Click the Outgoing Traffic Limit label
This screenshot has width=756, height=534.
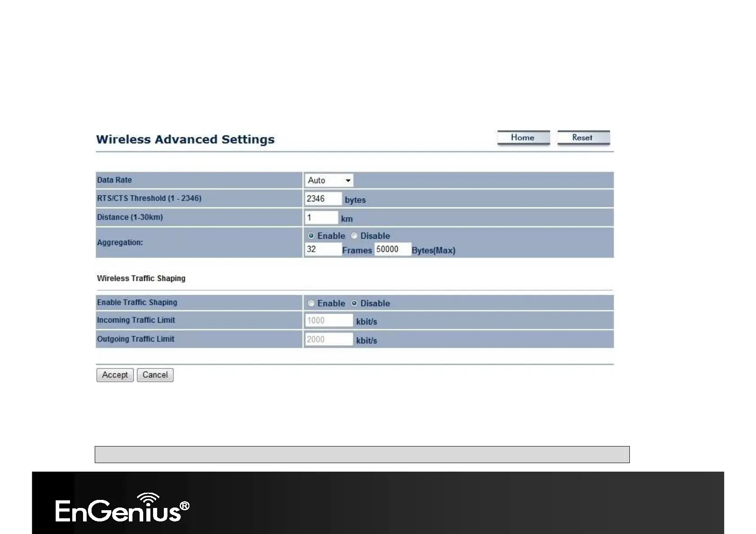pos(136,339)
